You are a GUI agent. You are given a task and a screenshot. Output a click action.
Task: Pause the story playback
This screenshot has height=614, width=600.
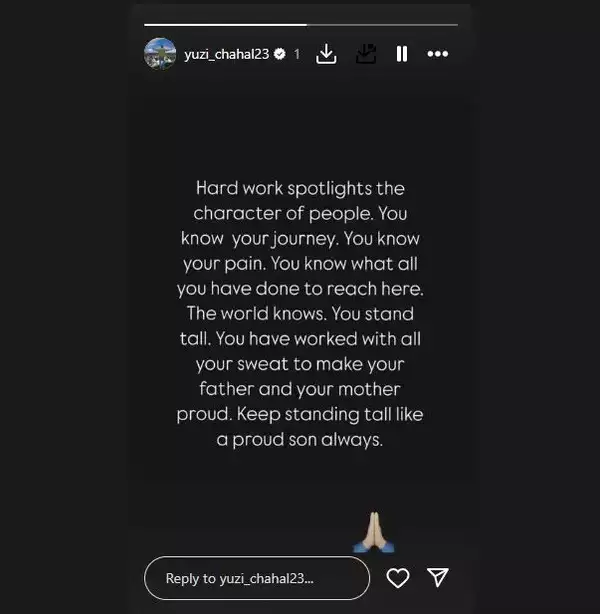(x=402, y=54)
